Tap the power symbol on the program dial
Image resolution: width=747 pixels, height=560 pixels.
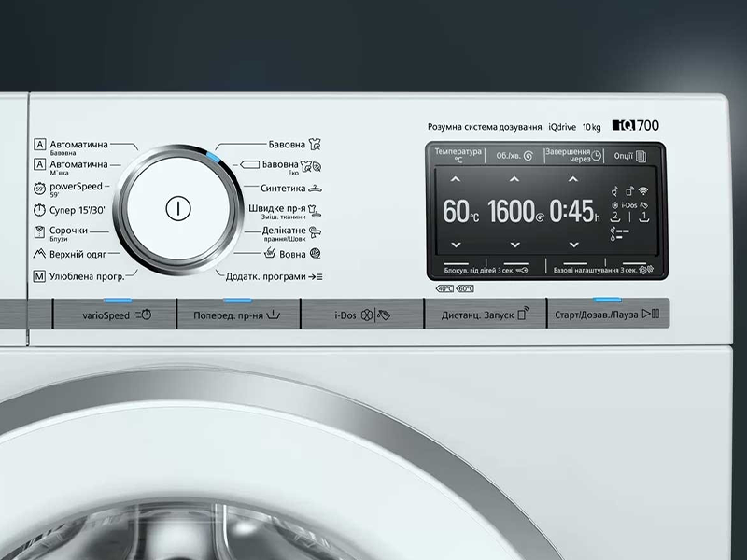[x=178, y=208]
